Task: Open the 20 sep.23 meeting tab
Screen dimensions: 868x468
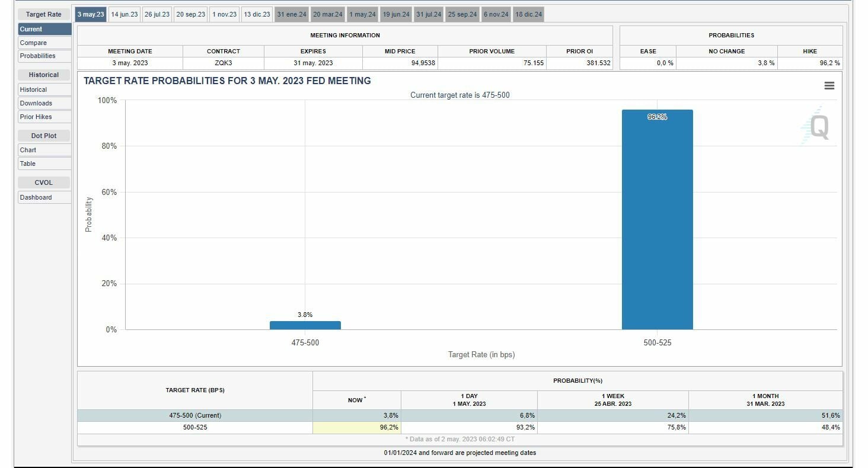Action: pyautogui.click(x=190, y=14)
